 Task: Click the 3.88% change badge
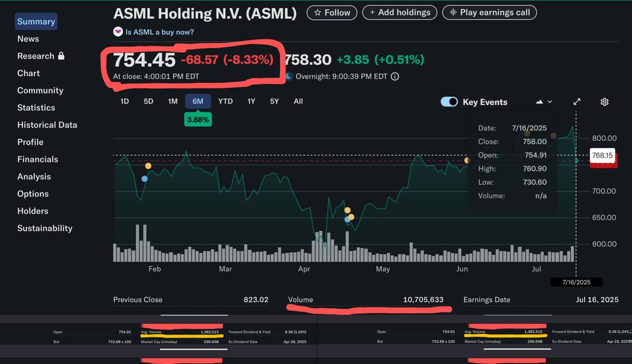click(x=198, y=119)
